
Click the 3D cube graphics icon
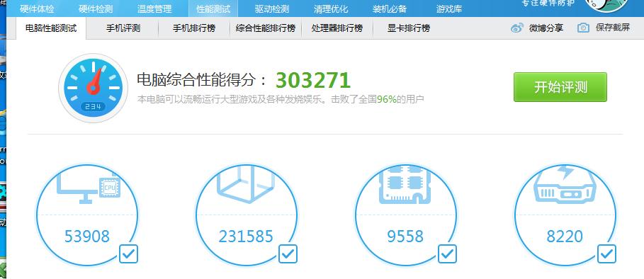[x=246, y=184]
